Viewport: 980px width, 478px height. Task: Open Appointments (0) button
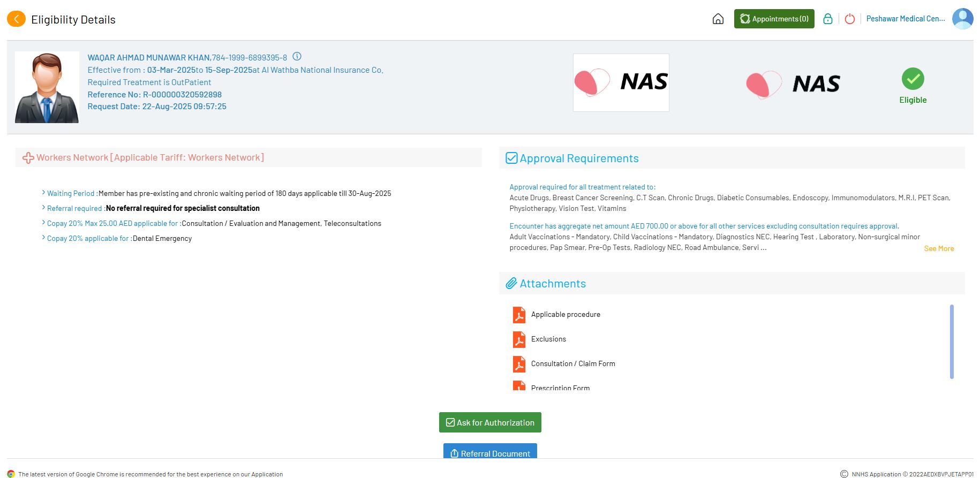tap(774, 19)
